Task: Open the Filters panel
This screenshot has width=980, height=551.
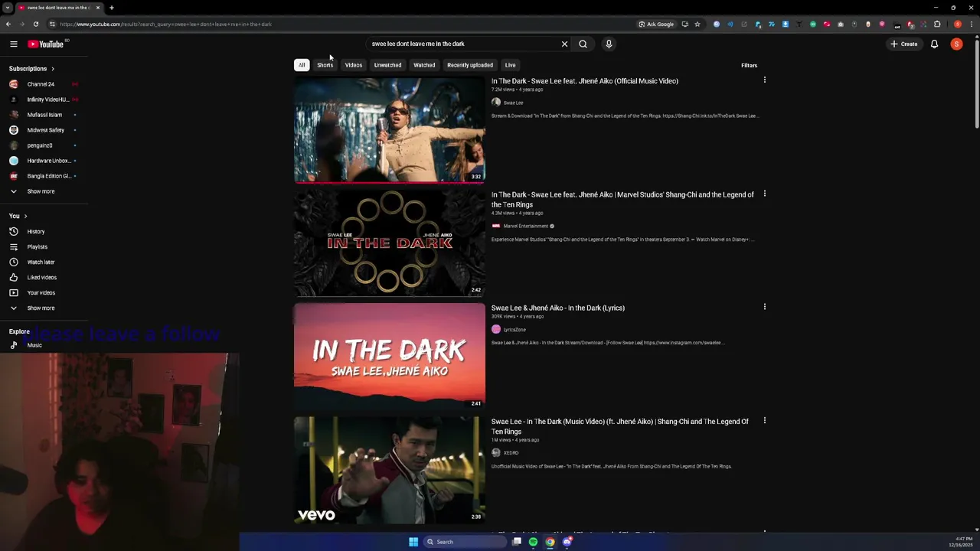Action: 749,66
